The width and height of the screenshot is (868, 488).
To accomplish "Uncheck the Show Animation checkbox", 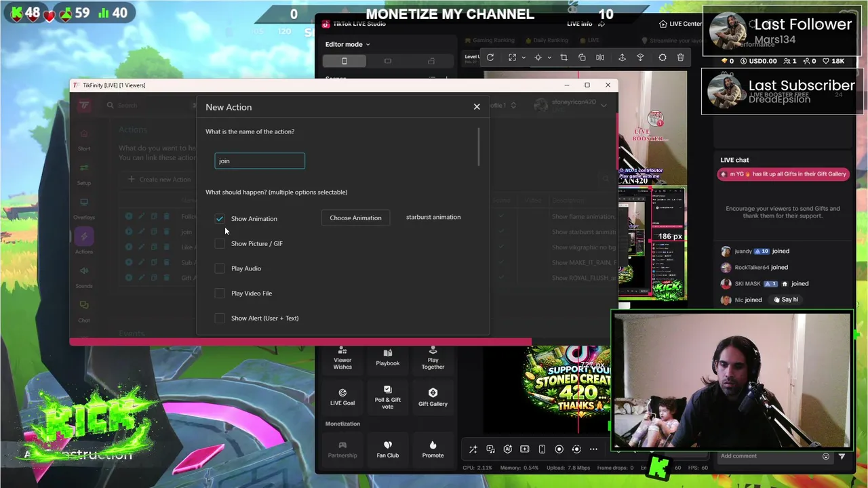I will coord(220,219).
